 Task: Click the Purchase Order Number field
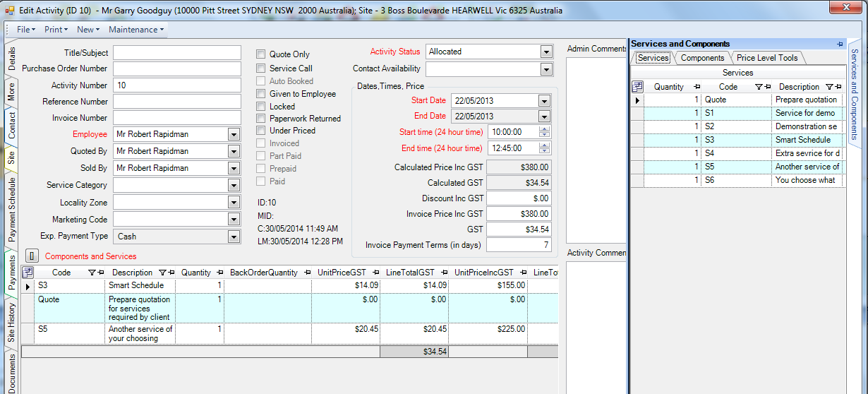point(177,68)
